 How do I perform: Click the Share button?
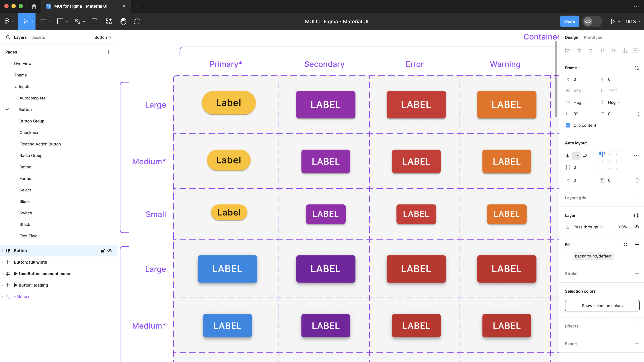570,21
